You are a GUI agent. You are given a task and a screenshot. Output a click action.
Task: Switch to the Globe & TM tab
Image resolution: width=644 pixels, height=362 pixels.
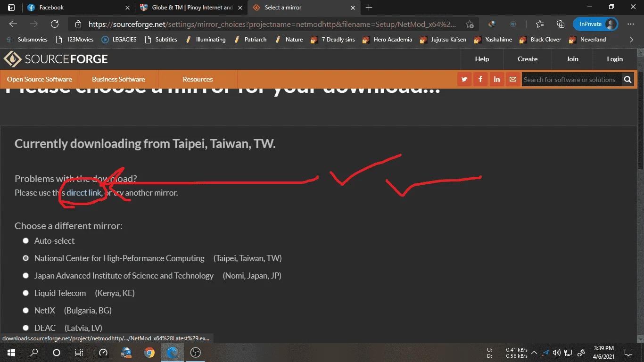coord(190,8)
